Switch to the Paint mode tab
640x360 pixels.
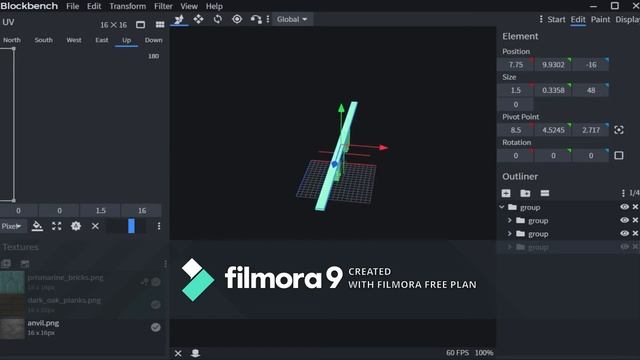point(600,19)
